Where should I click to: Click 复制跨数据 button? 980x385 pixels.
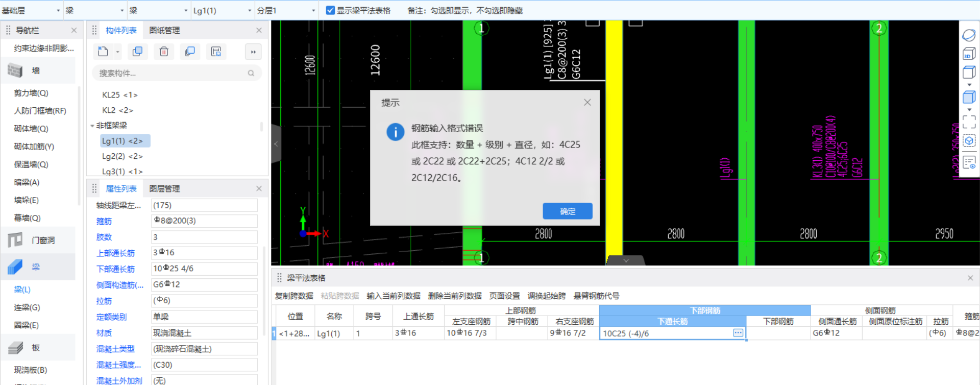(294, 296)
